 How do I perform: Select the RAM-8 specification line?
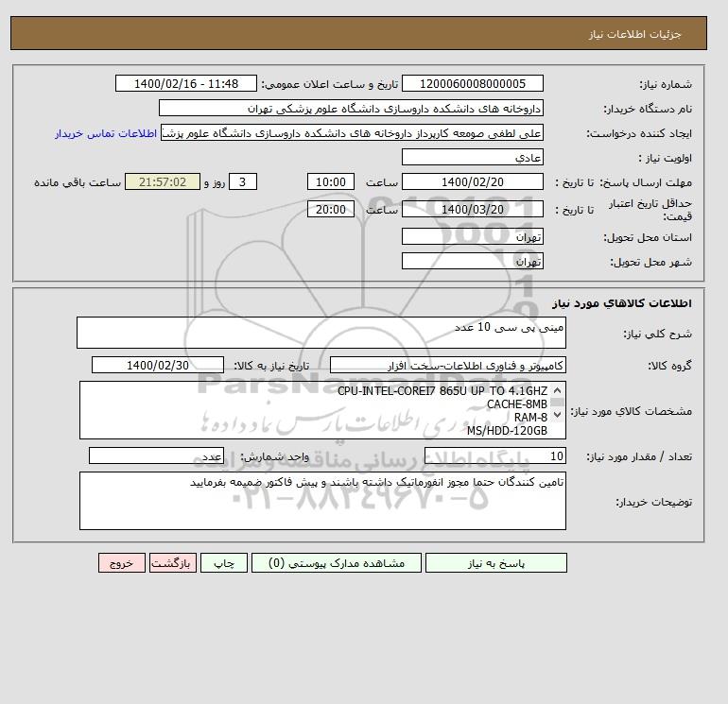point(530,417)
